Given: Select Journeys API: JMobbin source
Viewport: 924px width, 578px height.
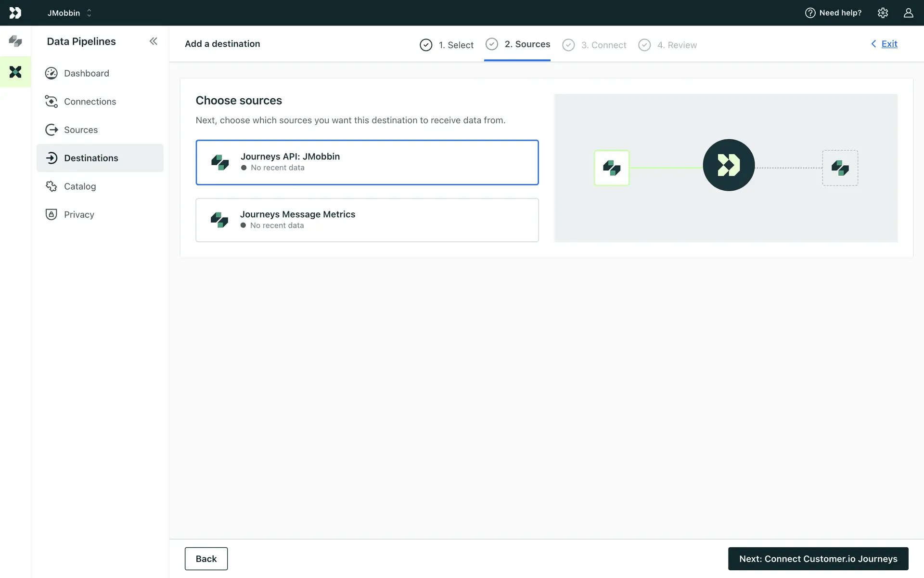Looking at the screenshot, I should tap(367, 162).
